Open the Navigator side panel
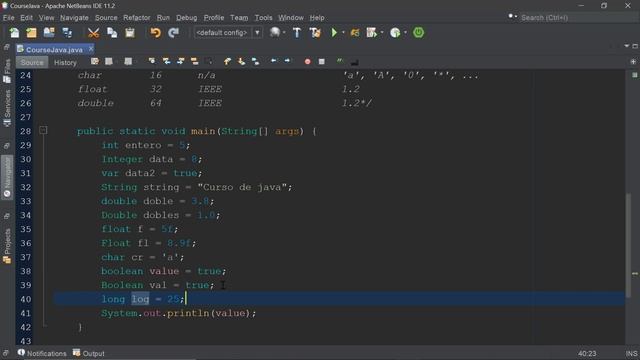The width and height of the screenshot is (640, 360). [7, 178]
